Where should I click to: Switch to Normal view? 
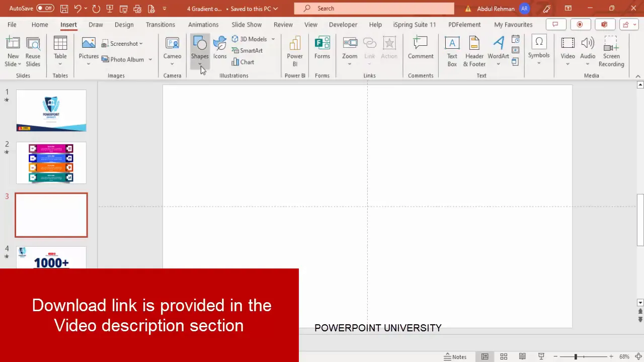pyautogui.click(x=485, y=356)
